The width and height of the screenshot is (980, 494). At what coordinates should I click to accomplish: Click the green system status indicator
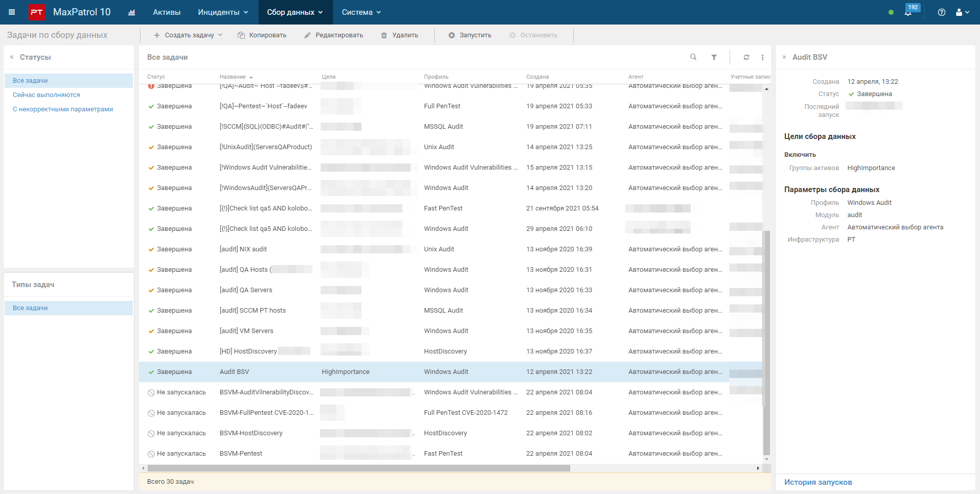pyautogui.click(x=891, y=12)
